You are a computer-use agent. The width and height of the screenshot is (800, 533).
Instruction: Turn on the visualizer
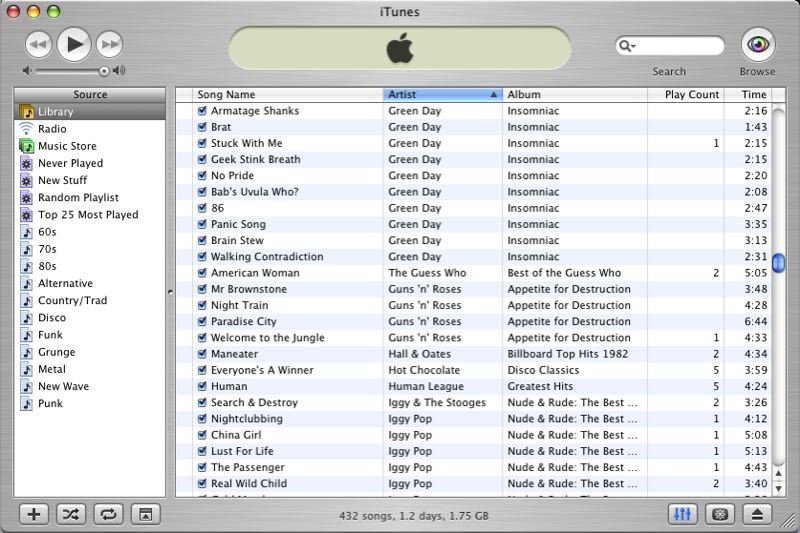pos(720,514)
